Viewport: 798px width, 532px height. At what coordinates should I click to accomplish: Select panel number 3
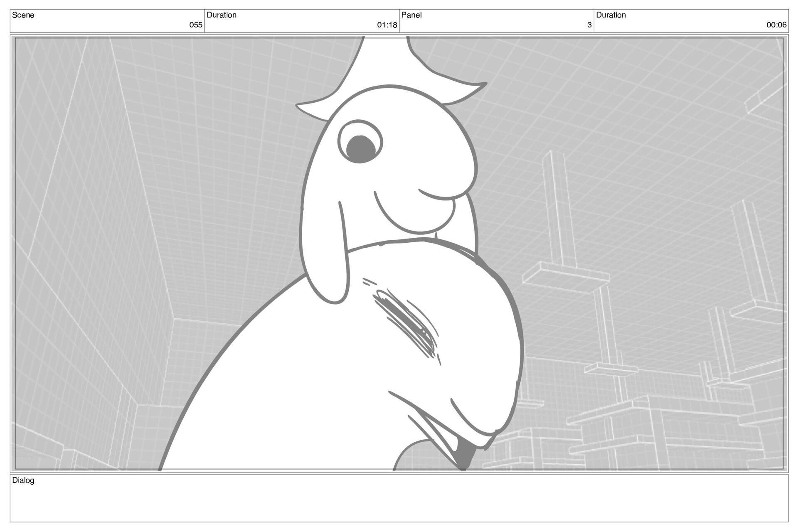[589, 25]
